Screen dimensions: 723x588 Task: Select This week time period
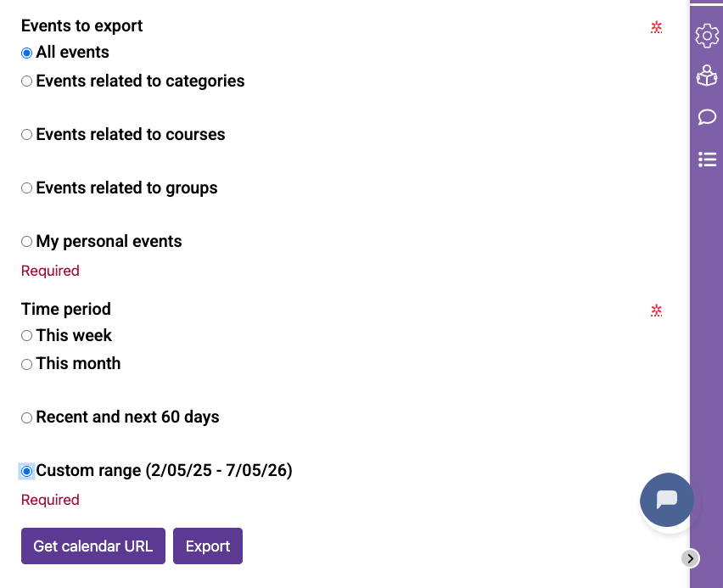point(27,336)
